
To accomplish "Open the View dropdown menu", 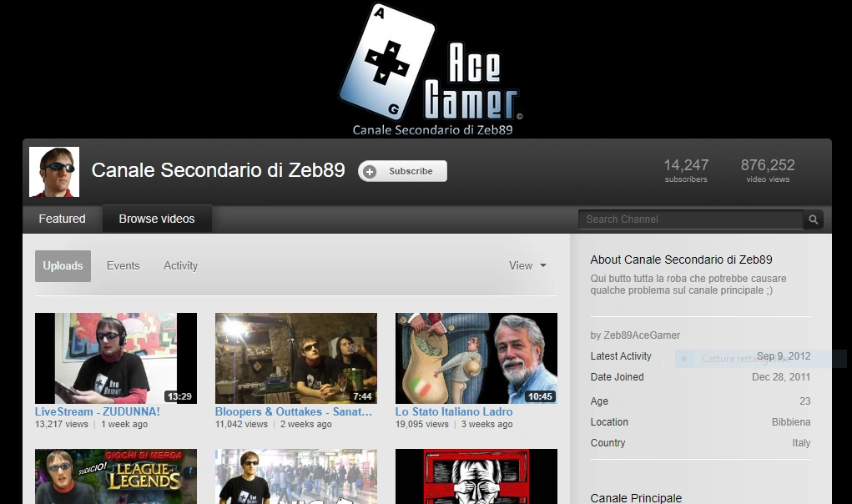I will 527,265.
